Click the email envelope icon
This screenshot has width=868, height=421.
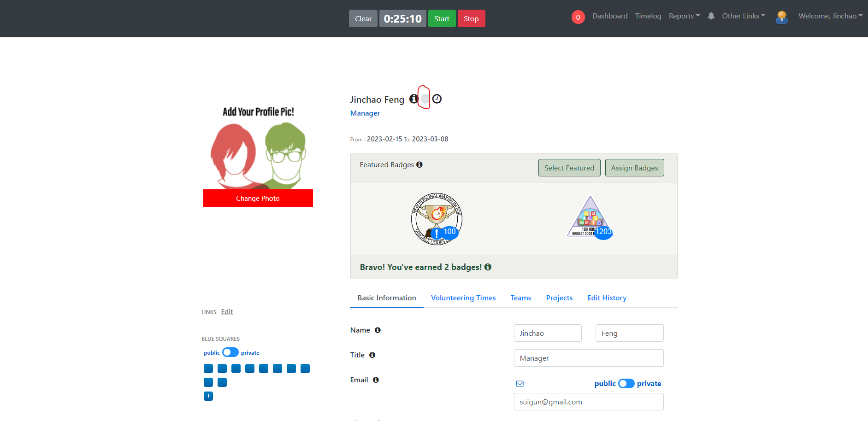520,384
